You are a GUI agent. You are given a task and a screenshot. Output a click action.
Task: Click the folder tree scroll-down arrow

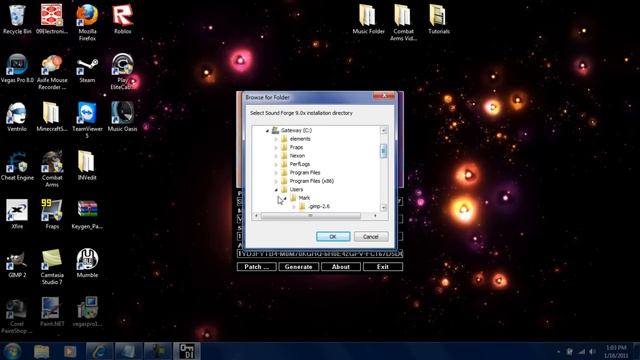coord(383,208)
